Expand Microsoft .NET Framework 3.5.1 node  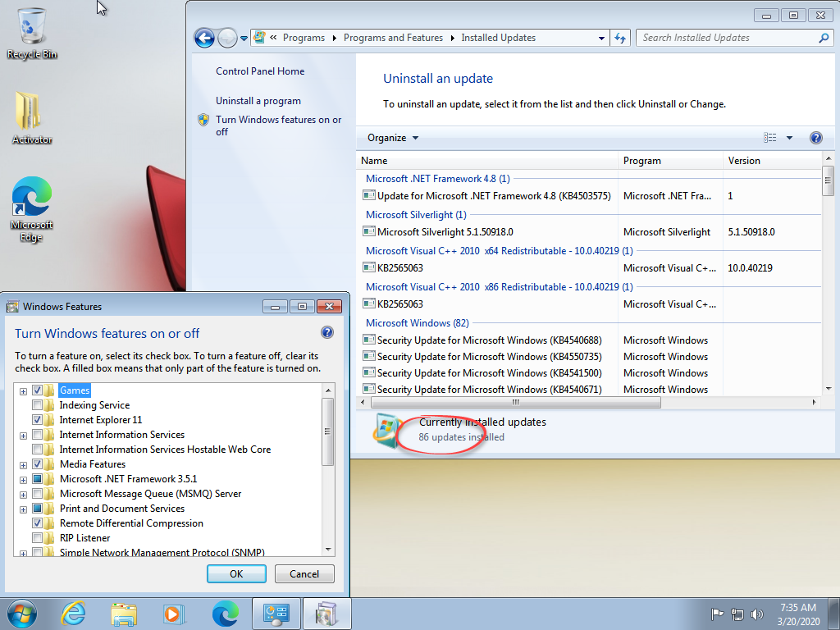click(x=23, y=479)
